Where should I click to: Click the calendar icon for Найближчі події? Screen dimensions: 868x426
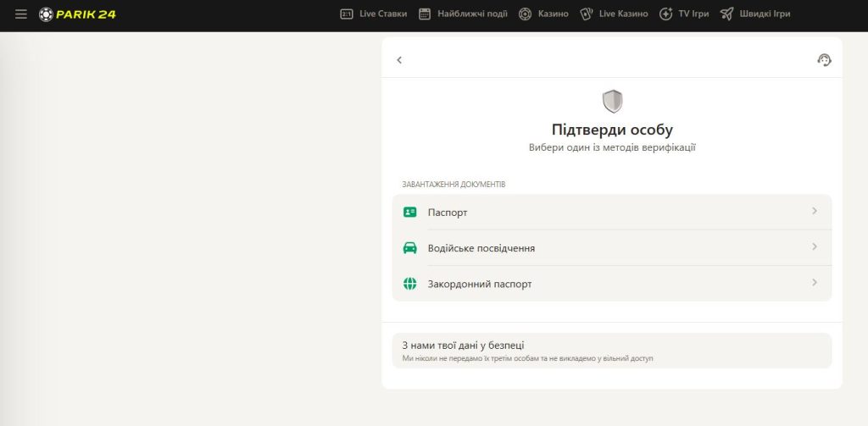point(425,14)
